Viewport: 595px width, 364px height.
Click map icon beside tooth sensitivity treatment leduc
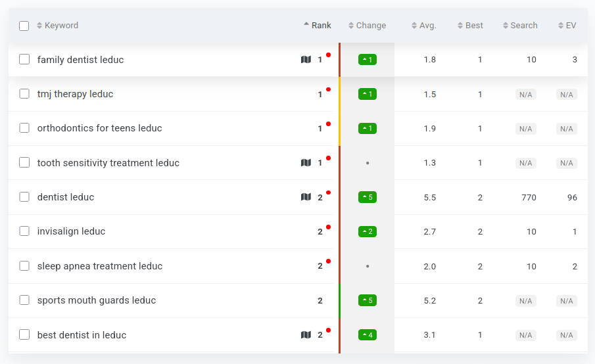tap(306, 163)
